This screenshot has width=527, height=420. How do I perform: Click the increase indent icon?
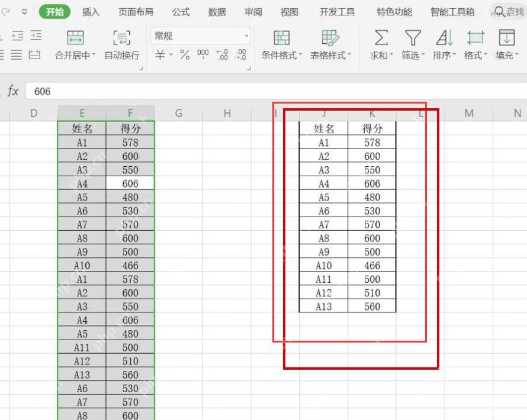tap(36, 35)
